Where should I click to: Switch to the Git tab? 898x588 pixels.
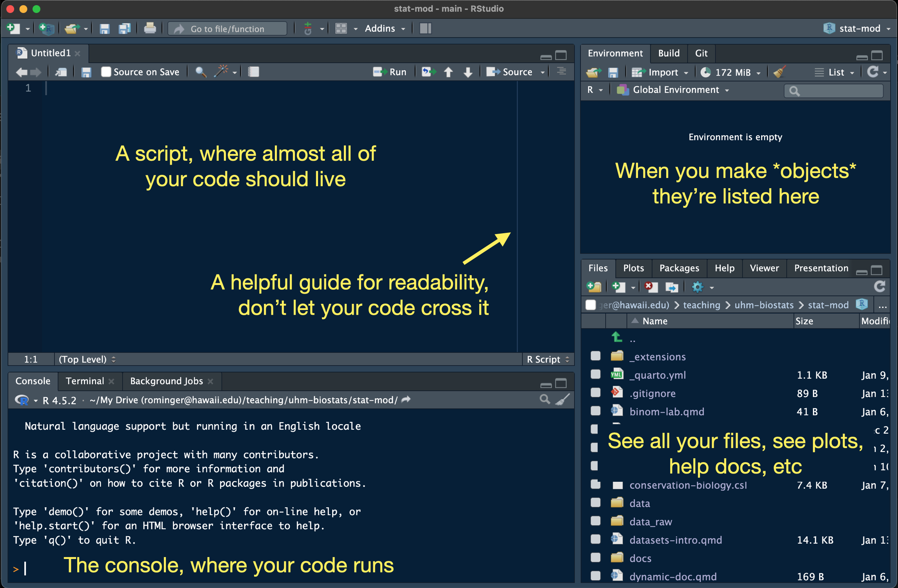pos(701,53)
